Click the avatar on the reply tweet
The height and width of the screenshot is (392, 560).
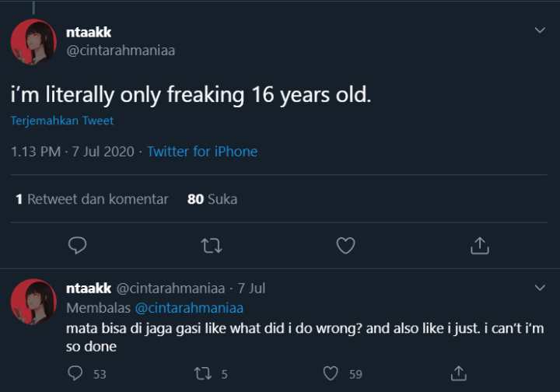tap(33, 302)
